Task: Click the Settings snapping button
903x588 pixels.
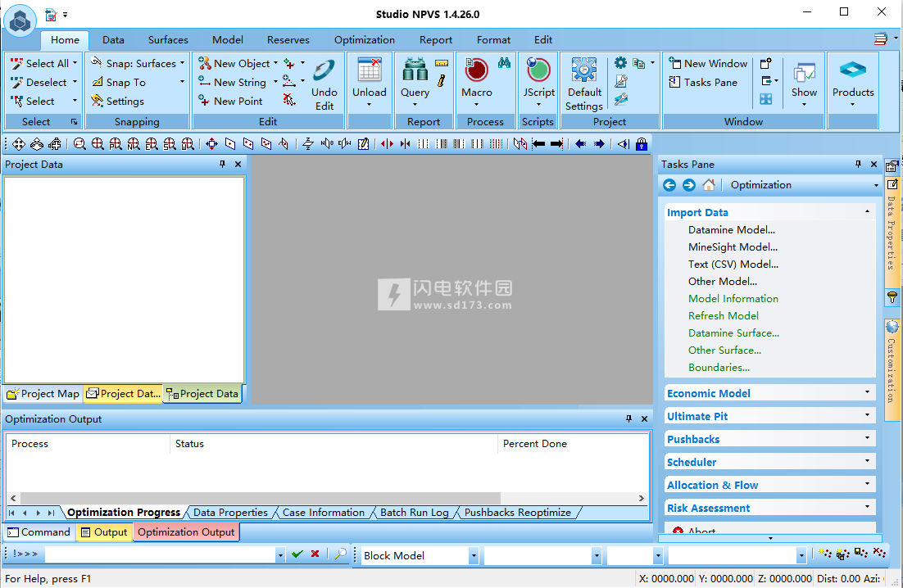Action: click(x=118, y=102)
